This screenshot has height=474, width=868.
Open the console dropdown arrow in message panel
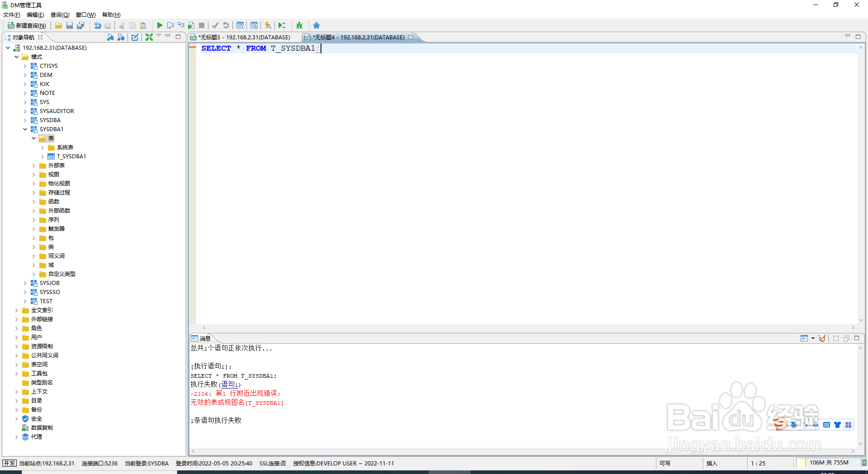click(813, 338)
